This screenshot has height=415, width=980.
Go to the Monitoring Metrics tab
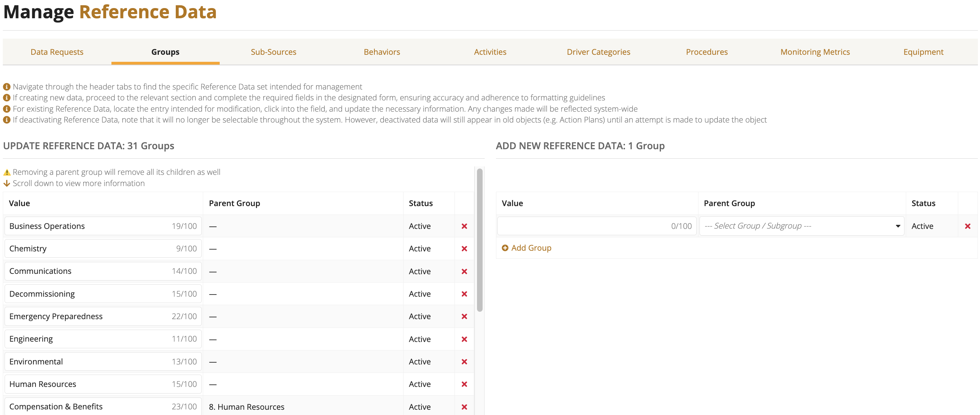[815, 52]
